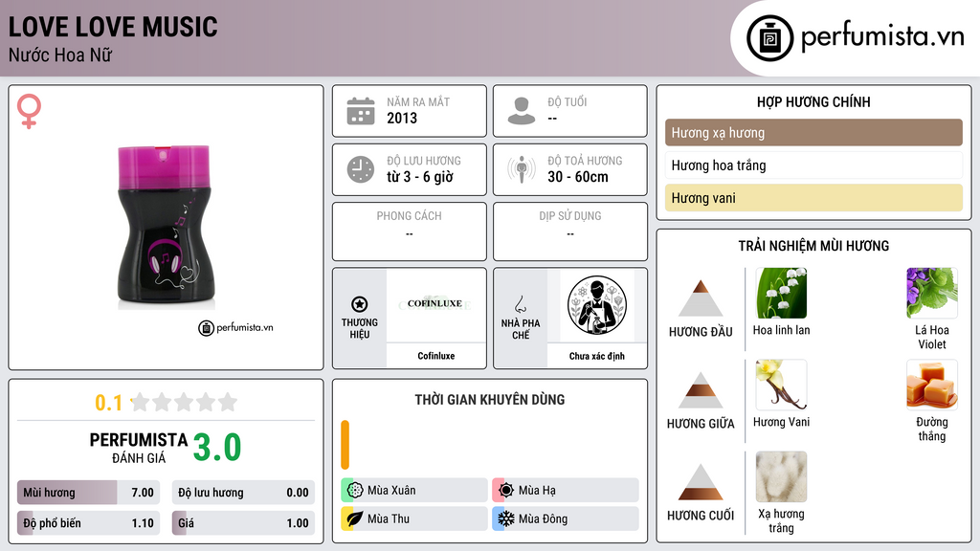Viewport: 980px width, 551px height.
Task: Click the Cofinluxe brand name link
Action: click(x=436, y=356)
